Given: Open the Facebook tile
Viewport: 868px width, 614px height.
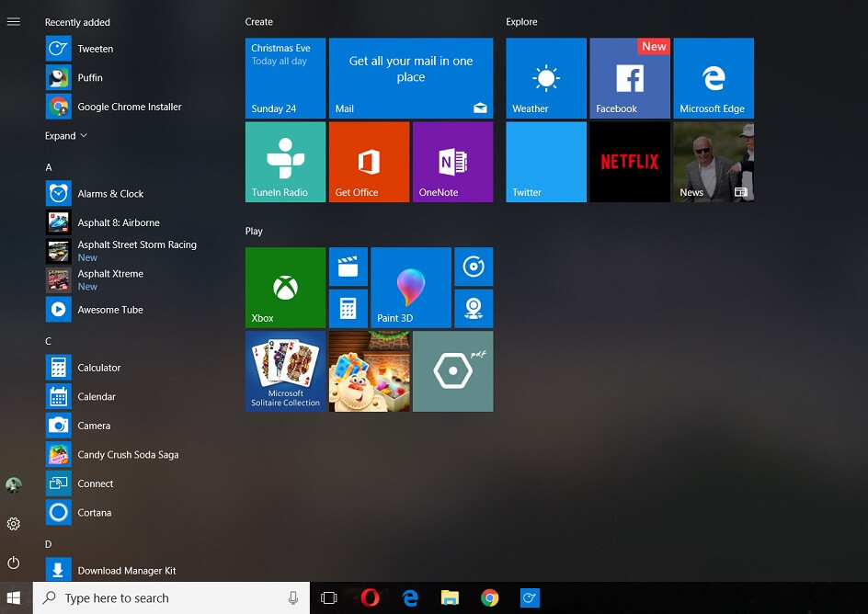Looking at the screenshot, I should 630,78.
